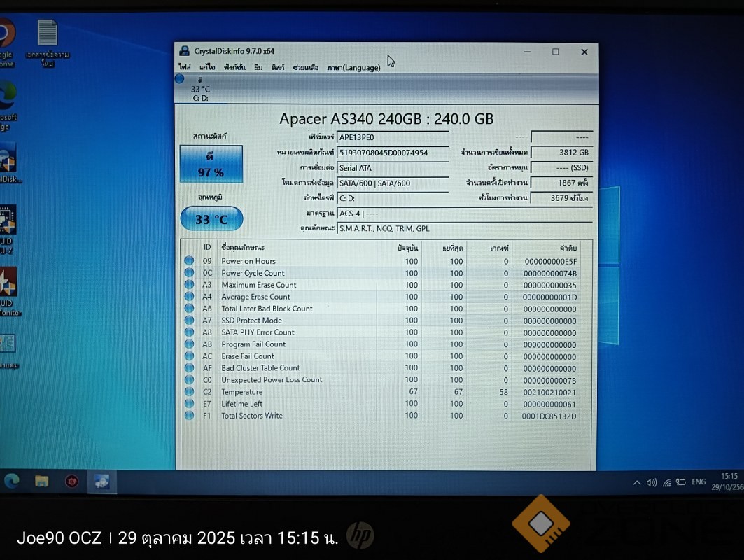Click status circle of Average Erase Count row
The width and height of the screenshot is (744, 560).
point(189,296)
